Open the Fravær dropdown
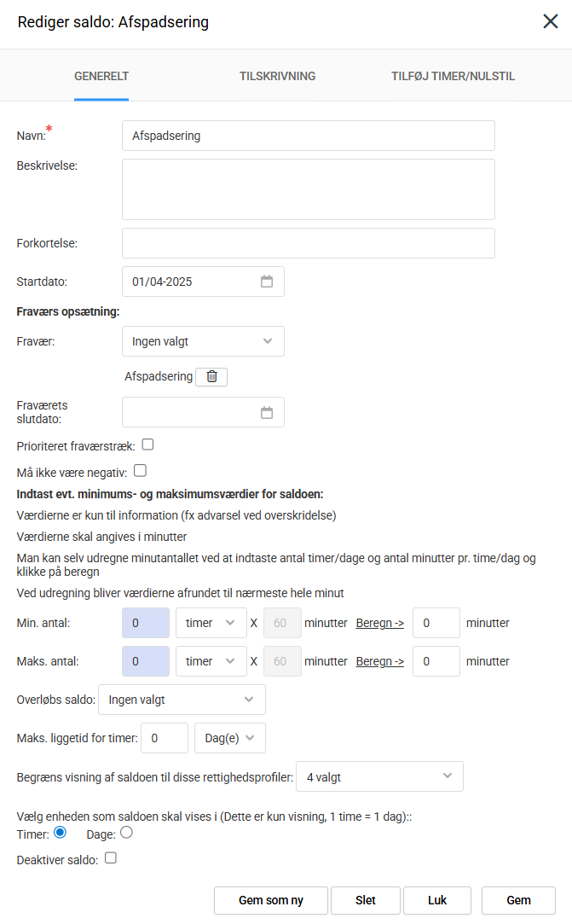572x924 pixels. [x=203, y=341]
